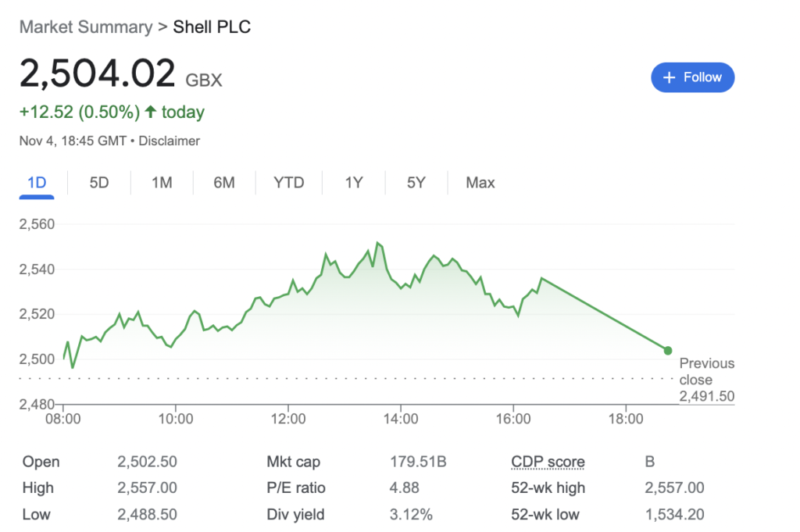Click the 12:00 time axis label
This screenshot has height=532, width=800.
click(288, 419)
